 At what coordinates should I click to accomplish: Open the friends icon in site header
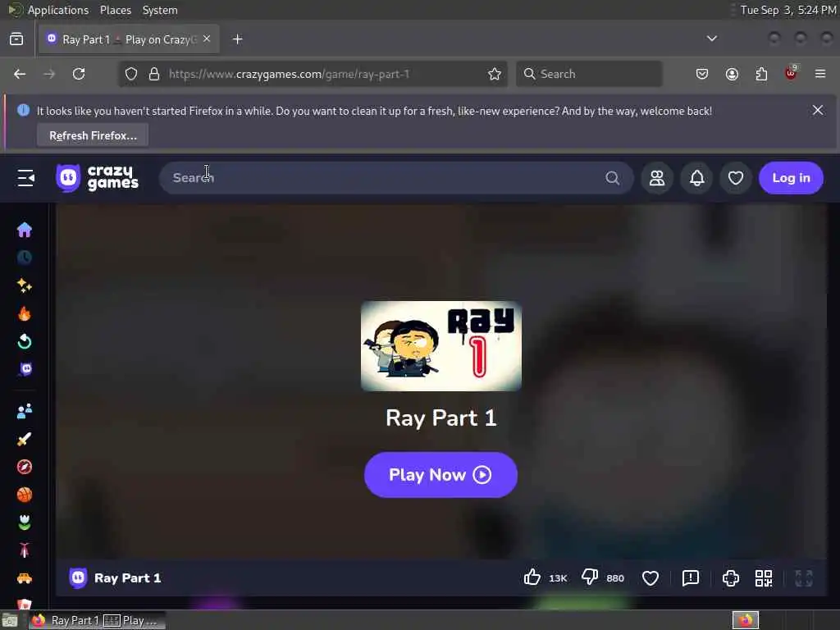pyautogui.click(x=657, y=178)
